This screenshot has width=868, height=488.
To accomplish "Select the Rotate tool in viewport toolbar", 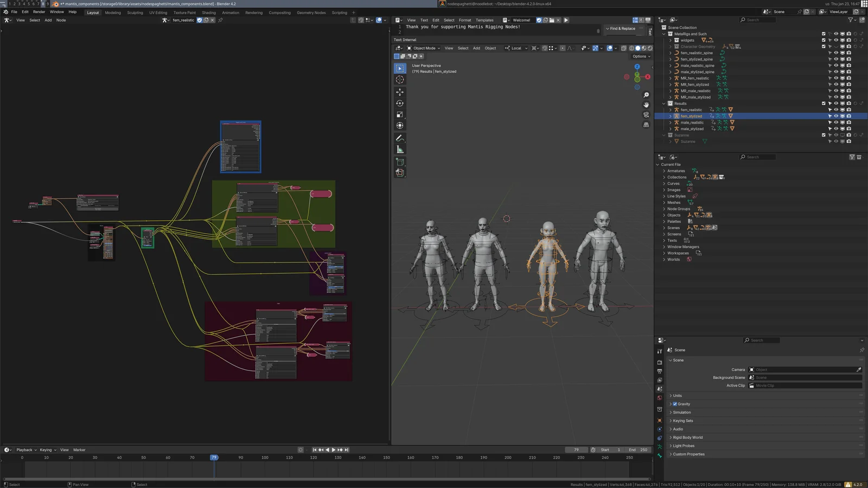I will (x=400, y=103).
